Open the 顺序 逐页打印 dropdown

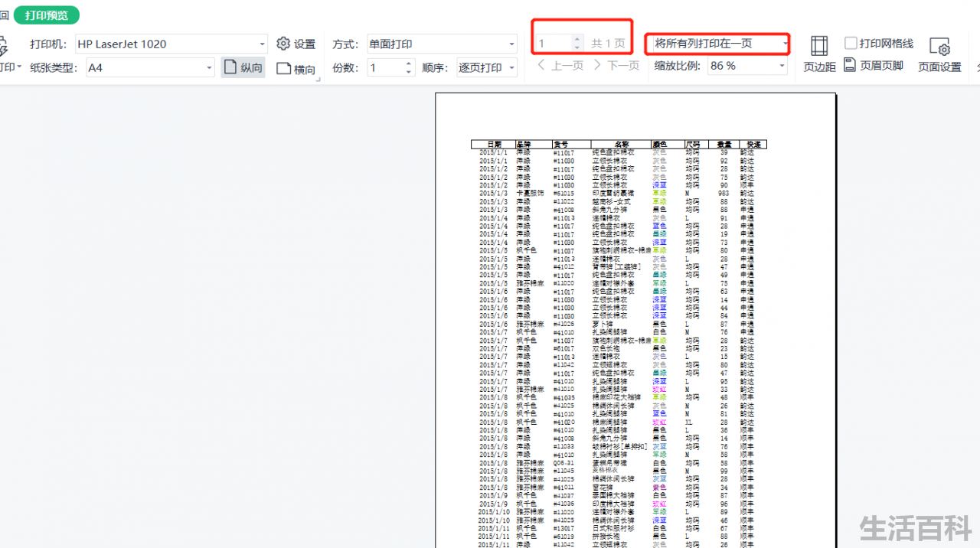tap(486, 67)
